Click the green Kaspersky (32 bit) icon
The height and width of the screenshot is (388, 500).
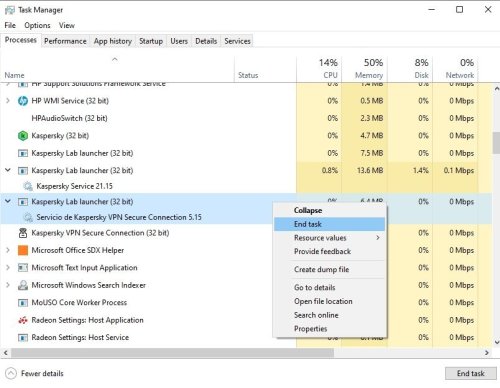click(23, 136)
